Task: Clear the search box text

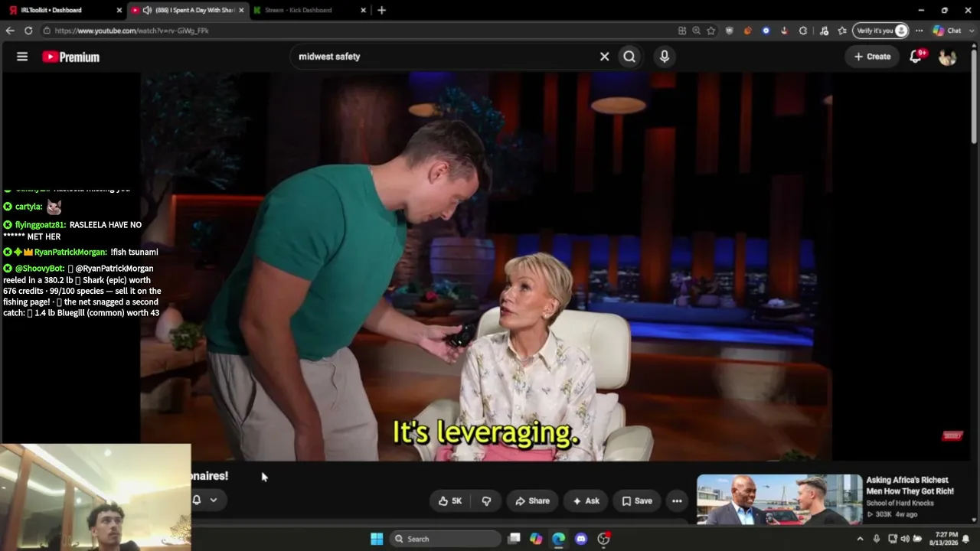Action: (x=604, y=57)
